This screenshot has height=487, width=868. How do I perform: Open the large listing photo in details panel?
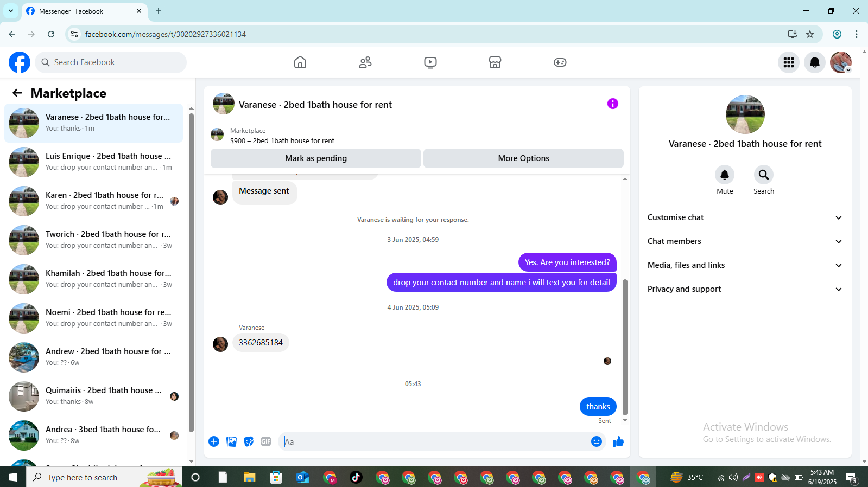click(745, 114)
